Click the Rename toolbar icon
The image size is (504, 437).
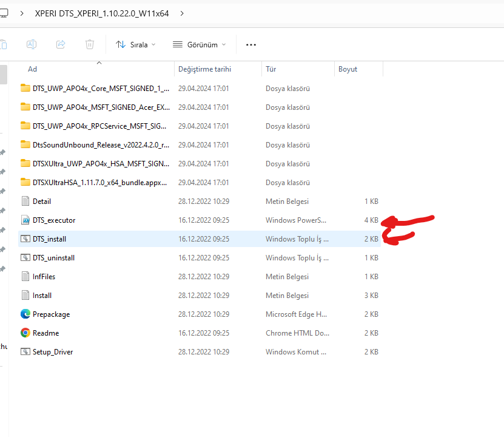(32, 44)
